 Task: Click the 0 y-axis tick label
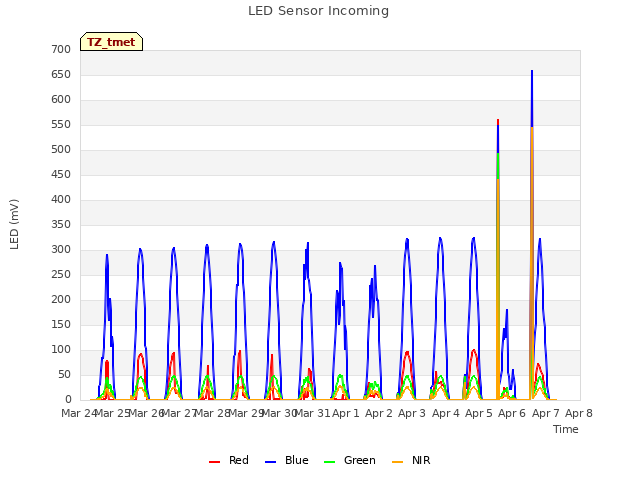point(68,400)
